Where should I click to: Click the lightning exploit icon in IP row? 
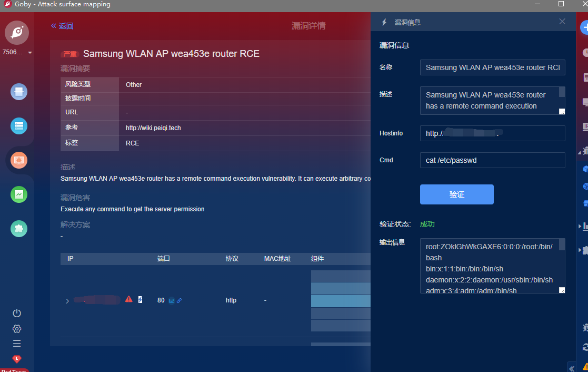[140, 300]
